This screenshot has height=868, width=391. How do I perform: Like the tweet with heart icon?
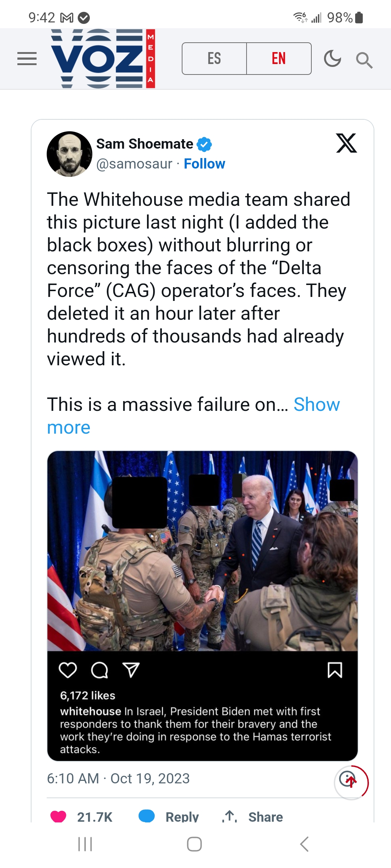59,816
